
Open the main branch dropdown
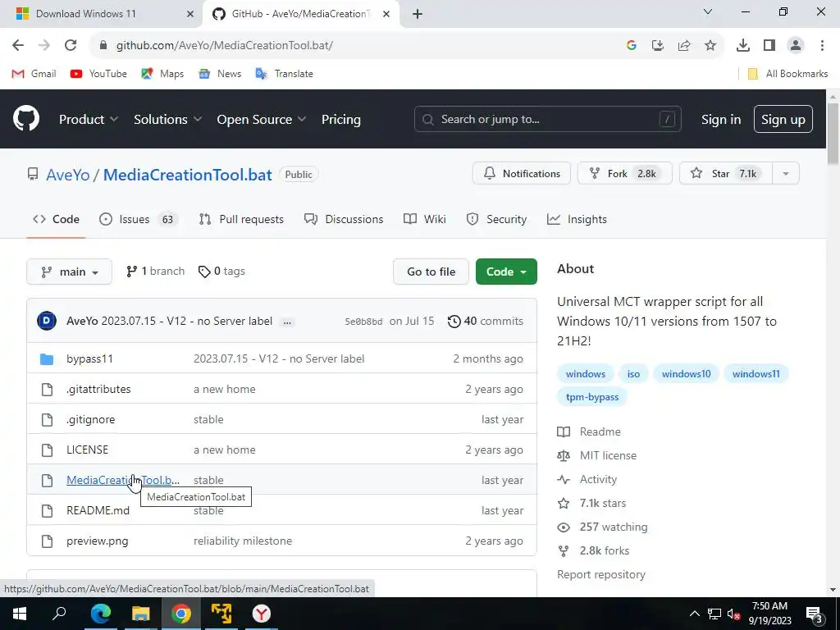click(69, 272)
